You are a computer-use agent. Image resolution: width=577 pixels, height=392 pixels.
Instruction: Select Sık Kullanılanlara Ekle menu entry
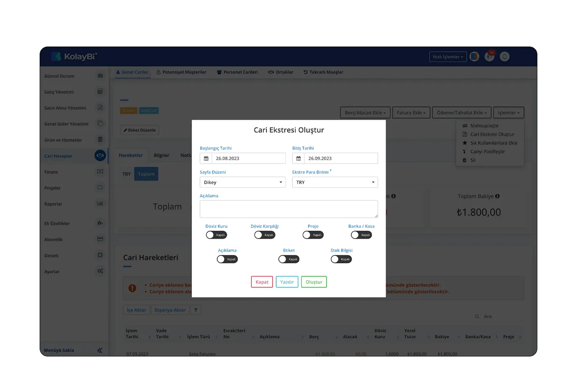click(490, 143)
